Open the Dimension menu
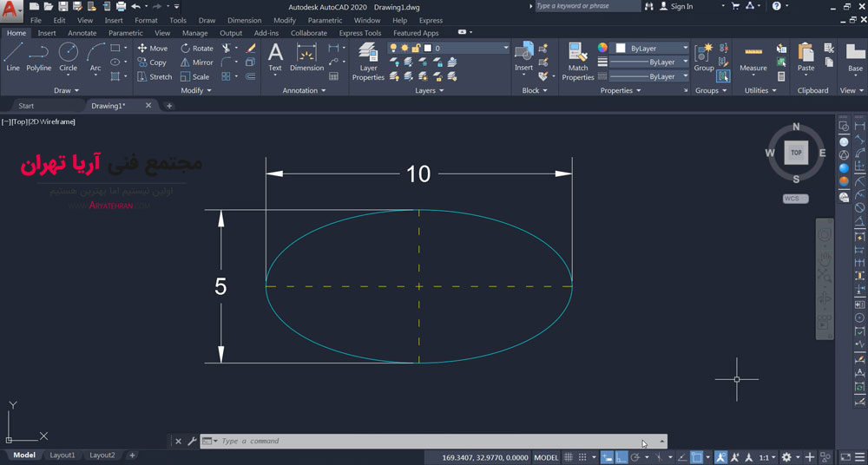 click(244, 20)
